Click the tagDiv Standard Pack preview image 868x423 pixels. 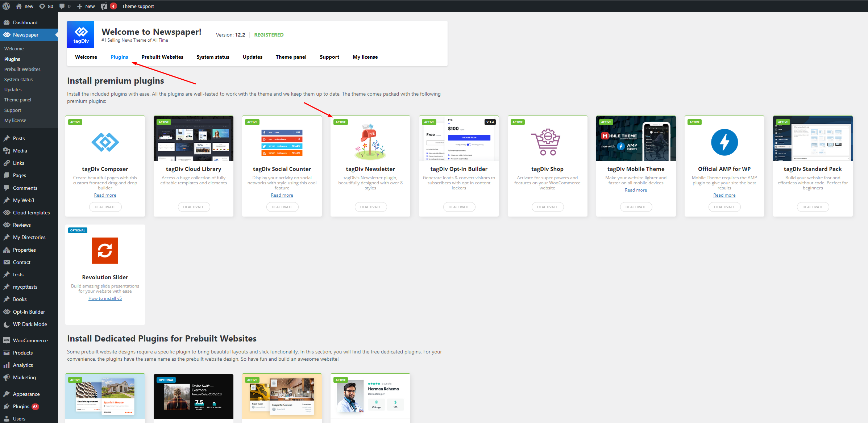click(x=813, y=139)
